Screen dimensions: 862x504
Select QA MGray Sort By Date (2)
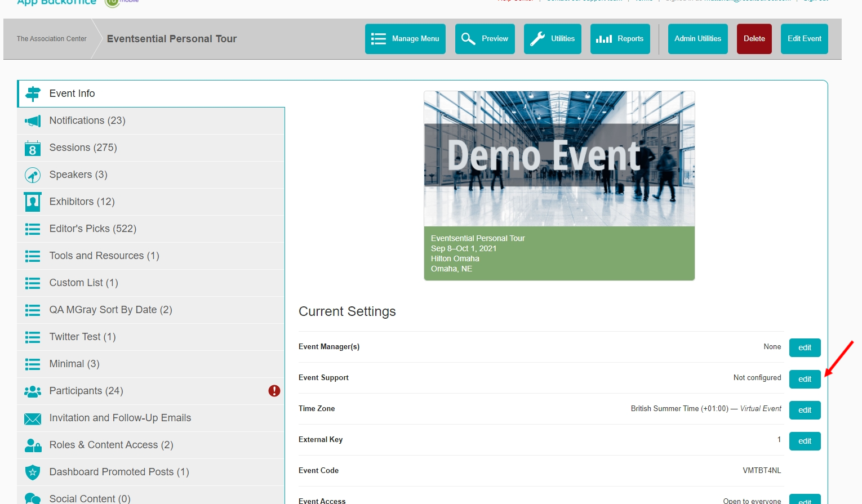(x=151, y=310)
